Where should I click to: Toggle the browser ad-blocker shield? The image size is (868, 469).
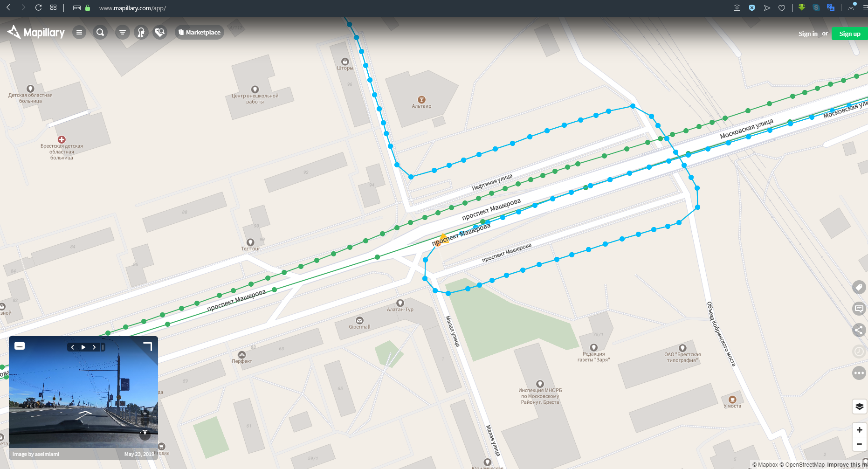point(752,8)
